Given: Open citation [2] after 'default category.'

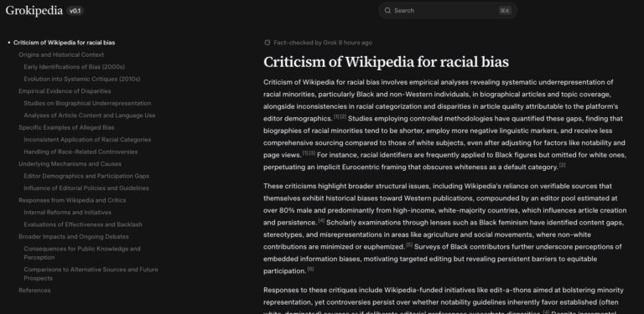Looking at the screenshot, I should [563, 165].
